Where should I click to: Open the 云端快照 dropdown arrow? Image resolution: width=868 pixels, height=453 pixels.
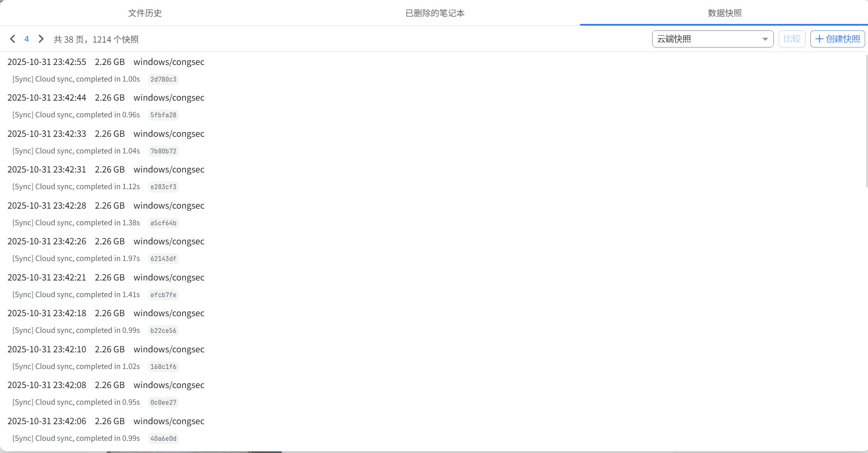[765, 39]
